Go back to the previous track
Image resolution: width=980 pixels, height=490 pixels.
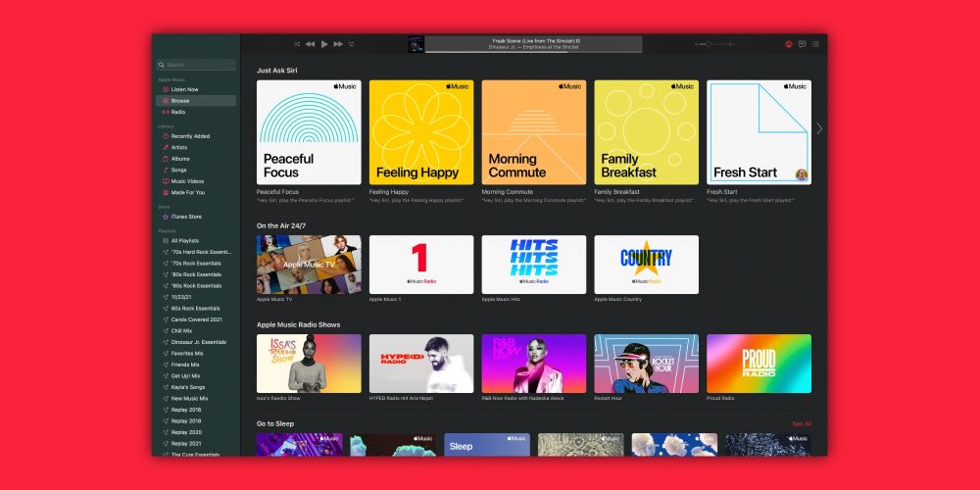[x=310, y=44]
